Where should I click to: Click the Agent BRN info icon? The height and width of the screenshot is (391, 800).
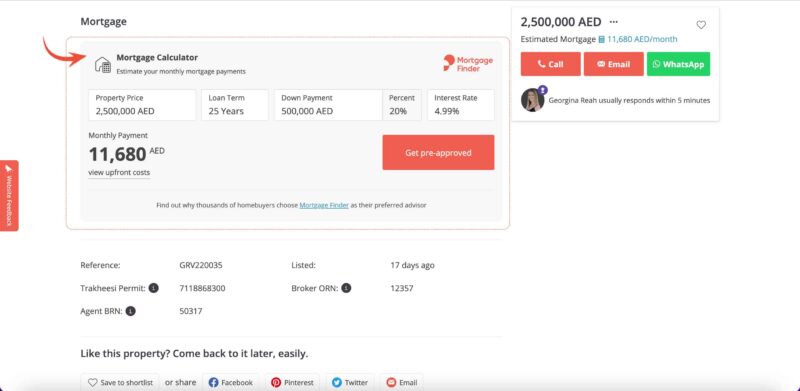131,311
